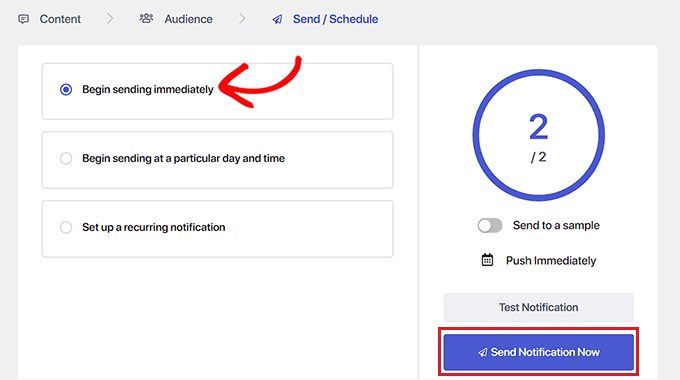Open the Audience step

click(x=188, y=19)
